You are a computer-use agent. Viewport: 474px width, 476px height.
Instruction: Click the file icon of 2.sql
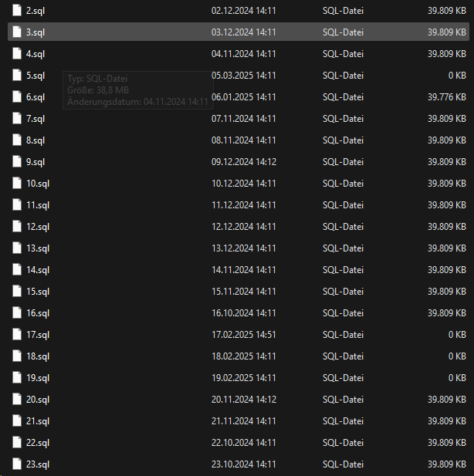point(17,10)
